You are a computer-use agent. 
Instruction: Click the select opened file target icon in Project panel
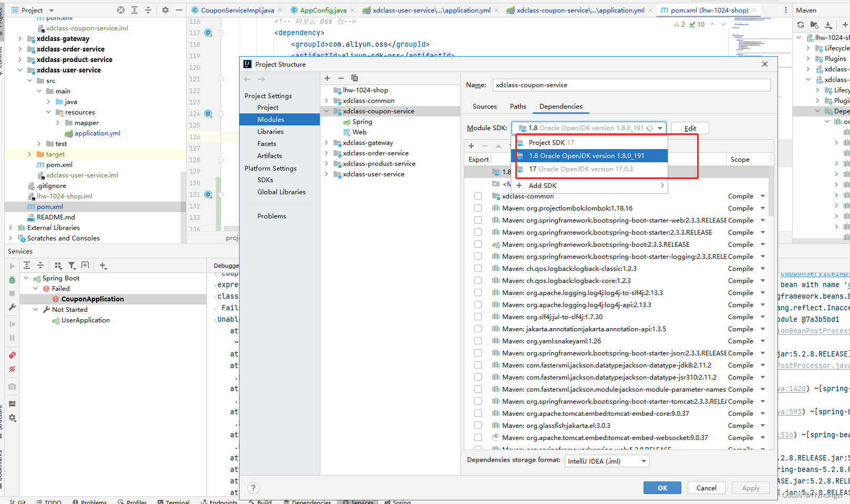tap(121, 10)
